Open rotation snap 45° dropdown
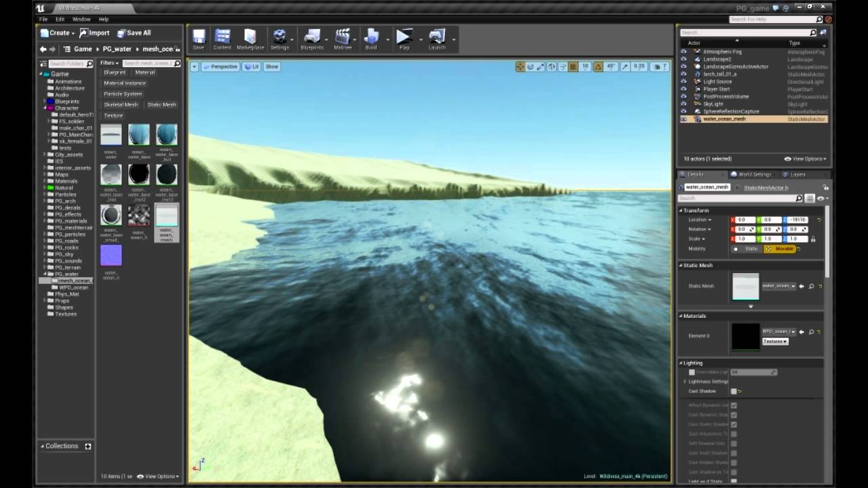 tap(611, 66)
